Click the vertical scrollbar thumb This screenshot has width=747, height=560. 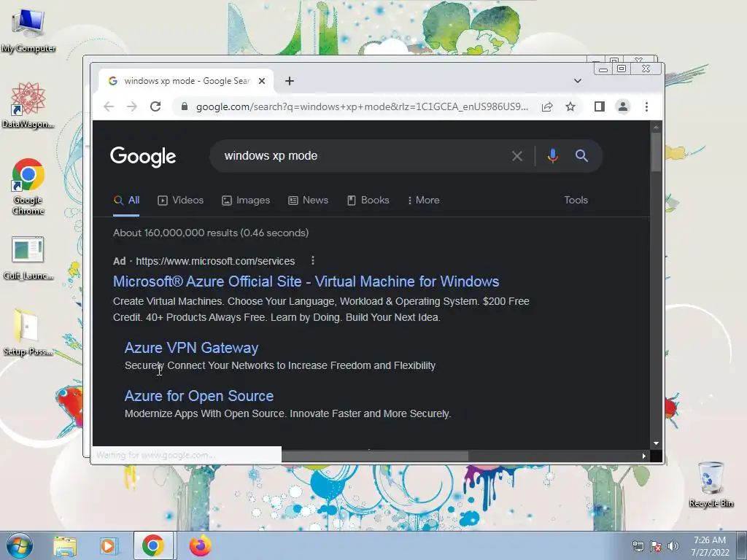pyautogui.click(x=656, y=152)
